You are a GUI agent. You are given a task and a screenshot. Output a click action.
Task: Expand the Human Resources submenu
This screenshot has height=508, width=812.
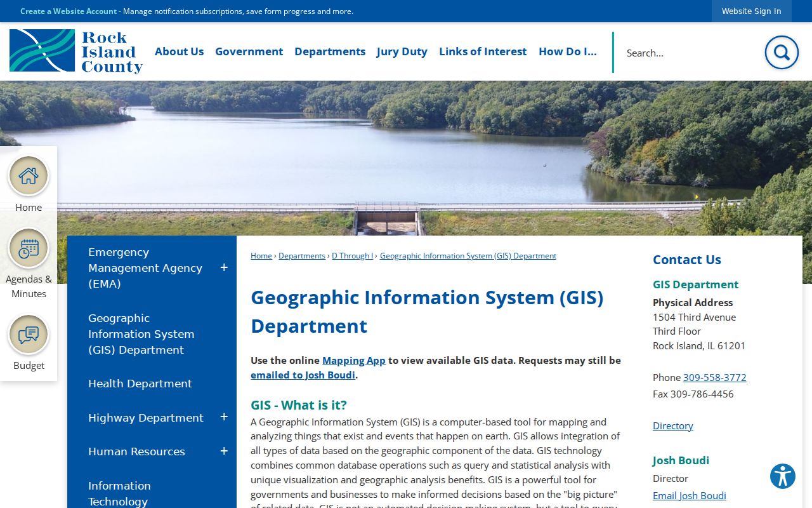click(x=224, y=451)
